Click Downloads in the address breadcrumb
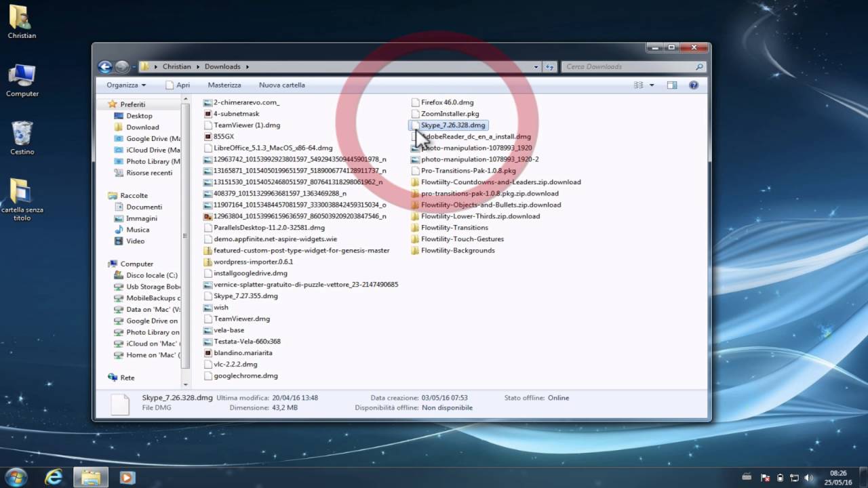868x488 pixels. (x=222, y=67)
